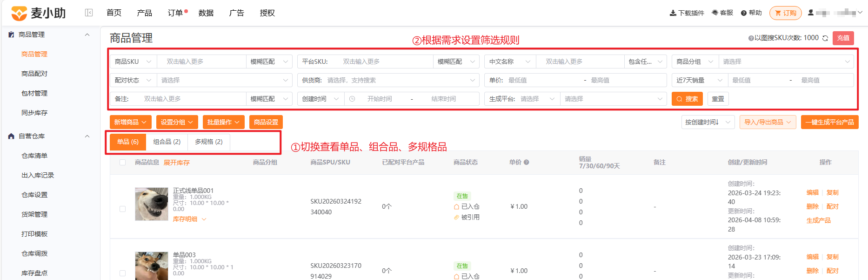Open 仓库清单 in the sidebar
868x280 pixels.
[34, 156]
